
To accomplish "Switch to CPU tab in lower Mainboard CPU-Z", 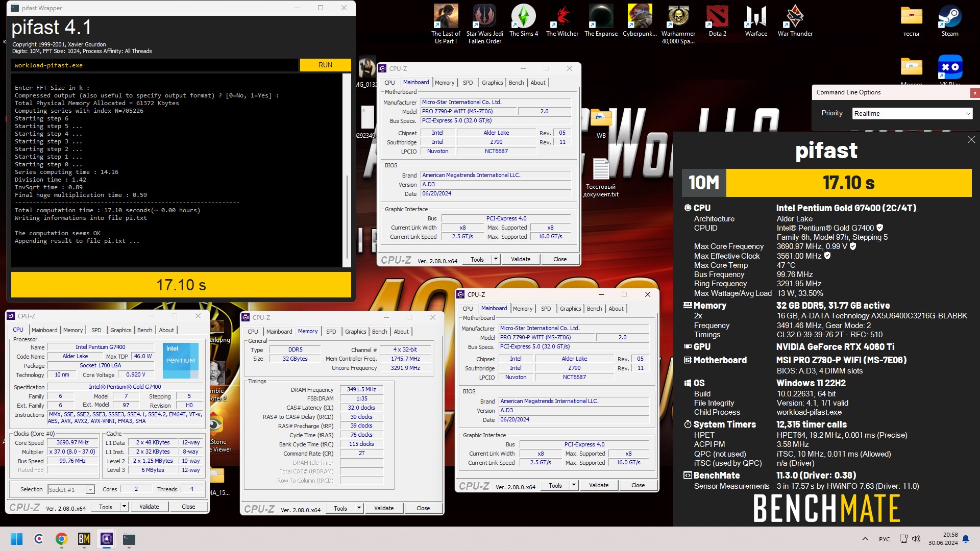I will [x=468, y=309].
